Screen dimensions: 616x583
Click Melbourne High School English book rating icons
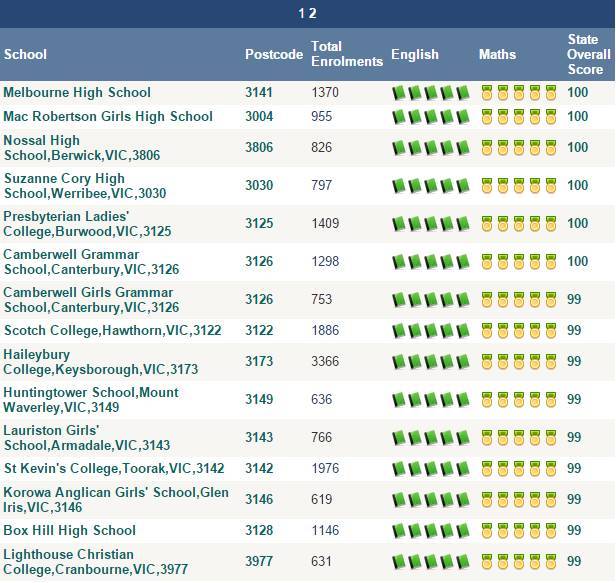coord(431,93)
